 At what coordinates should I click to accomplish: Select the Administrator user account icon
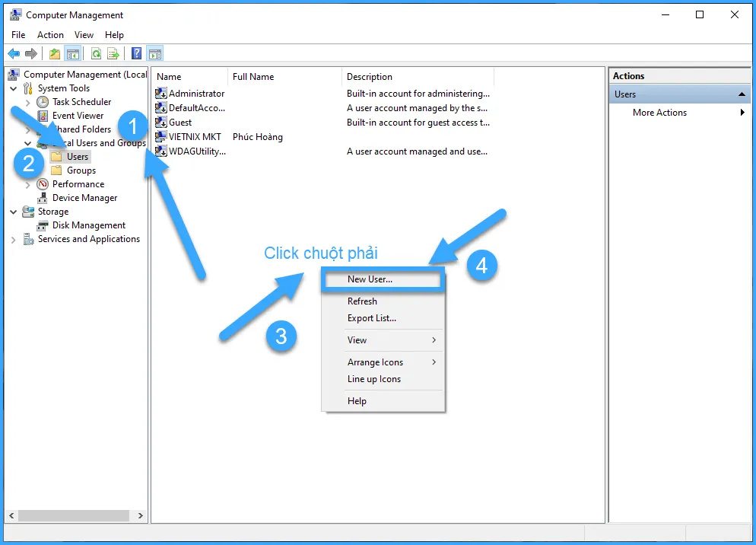tap(160, 94)
